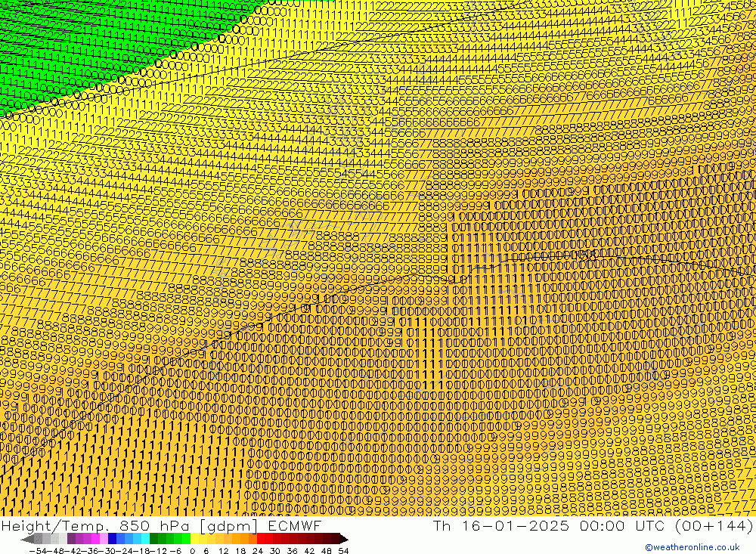
Task: Click the dark maroon right arrow end of legend
Action: coord(344,539)
